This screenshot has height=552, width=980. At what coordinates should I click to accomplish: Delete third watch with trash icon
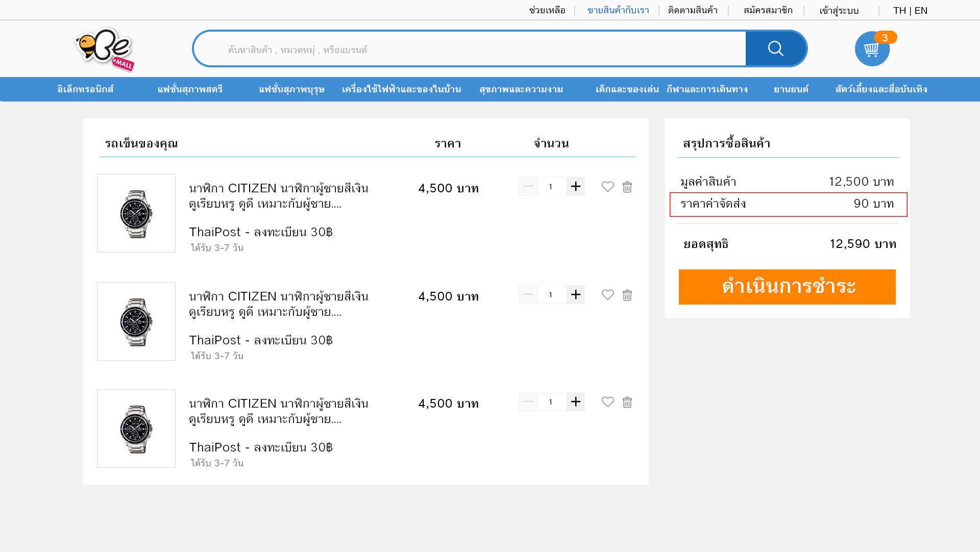click(627, 402)
